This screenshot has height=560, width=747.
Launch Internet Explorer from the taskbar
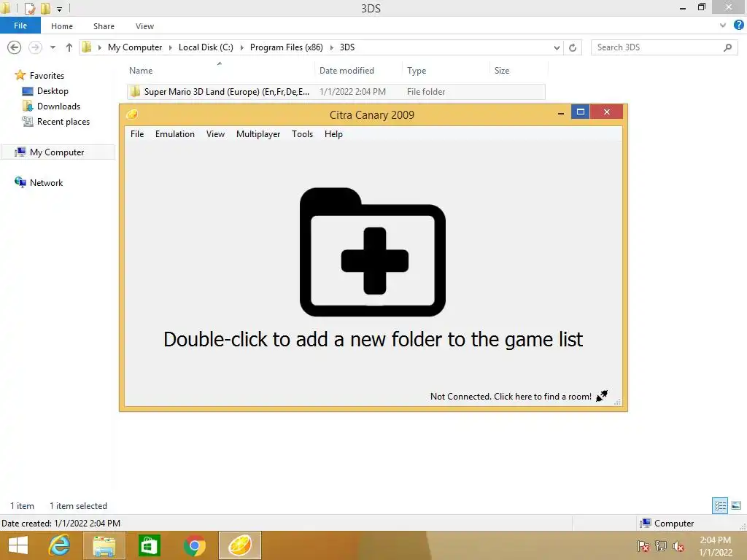pos(60,545)
